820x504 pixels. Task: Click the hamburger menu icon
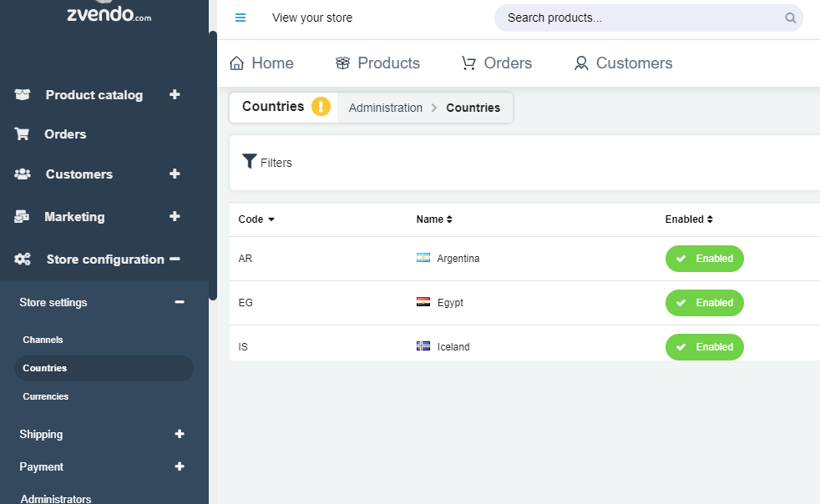(x=240, y=18)
